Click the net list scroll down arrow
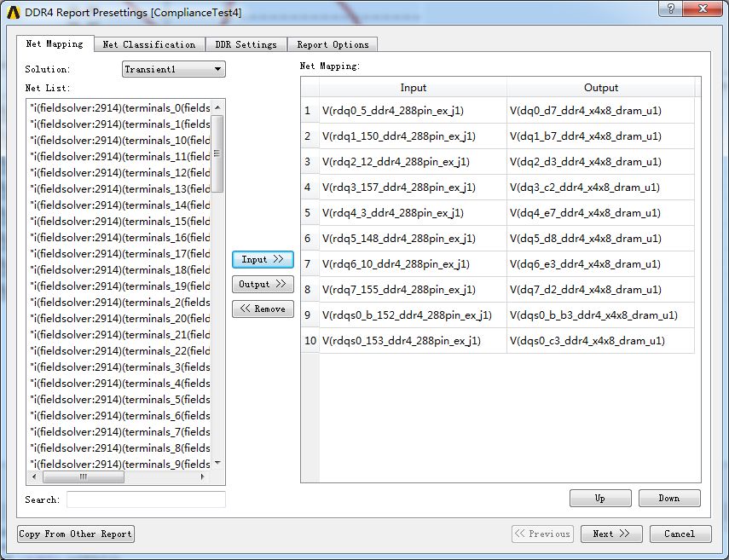Image resolution: width=729 pixels, height=560 pixels. [217, 464]
